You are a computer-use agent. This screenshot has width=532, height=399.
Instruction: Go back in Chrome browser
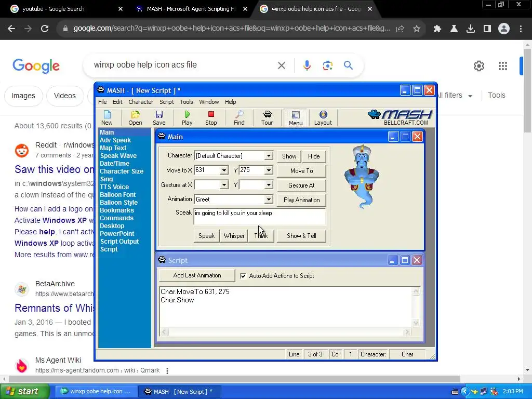pyautogui.click(x=11, y=29)
